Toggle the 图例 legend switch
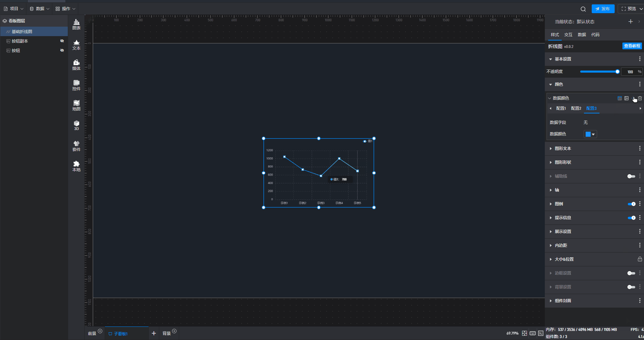This screenshot has height=340, width=644. point(631,204)
